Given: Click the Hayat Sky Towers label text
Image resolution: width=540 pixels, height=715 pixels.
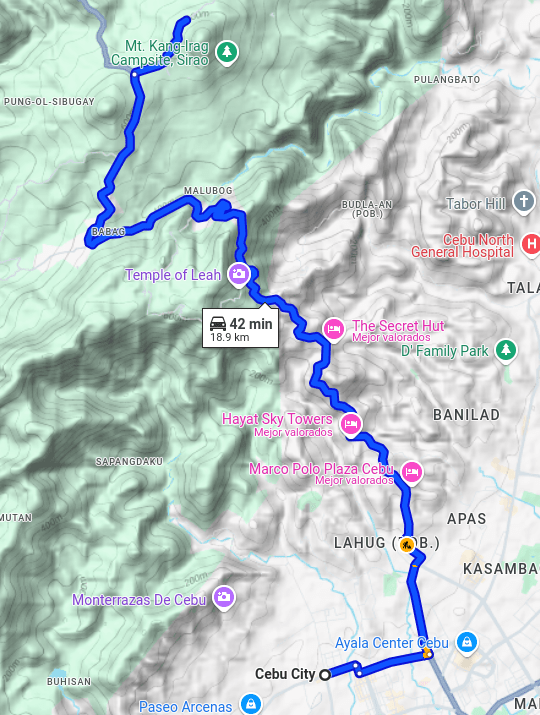Looking at the screenshot, I should tap(277, 419).
